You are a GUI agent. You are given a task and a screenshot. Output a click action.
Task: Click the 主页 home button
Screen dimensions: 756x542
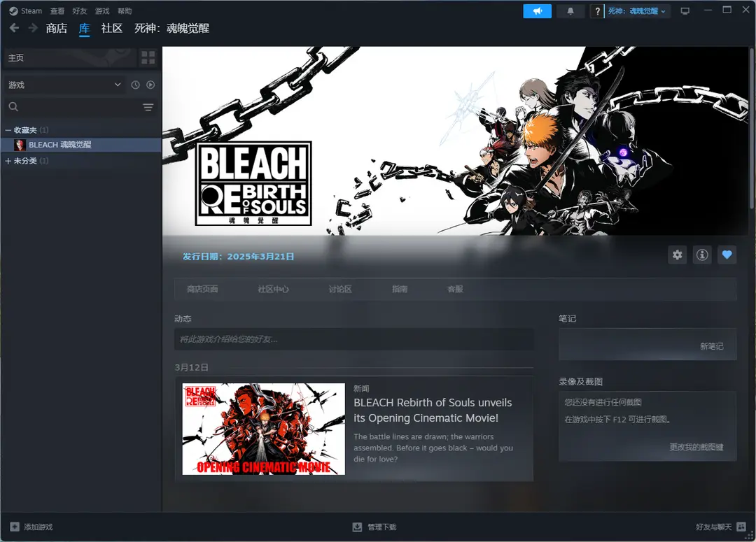coord(70,58)
